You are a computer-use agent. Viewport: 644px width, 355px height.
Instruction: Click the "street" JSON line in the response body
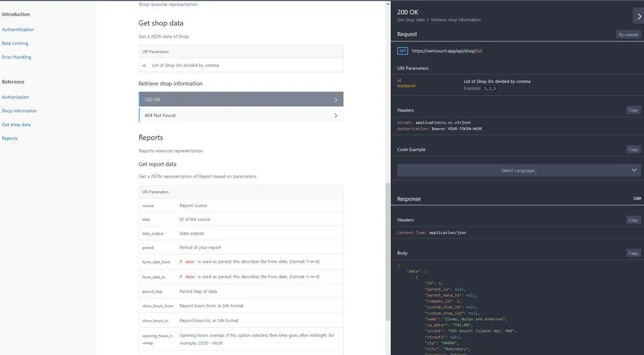471,331
